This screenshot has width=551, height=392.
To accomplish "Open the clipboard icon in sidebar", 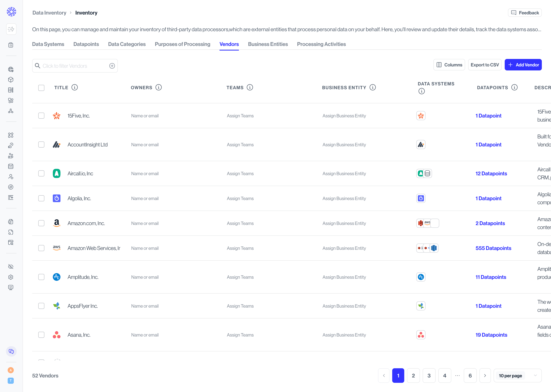I will coord(11,45).
